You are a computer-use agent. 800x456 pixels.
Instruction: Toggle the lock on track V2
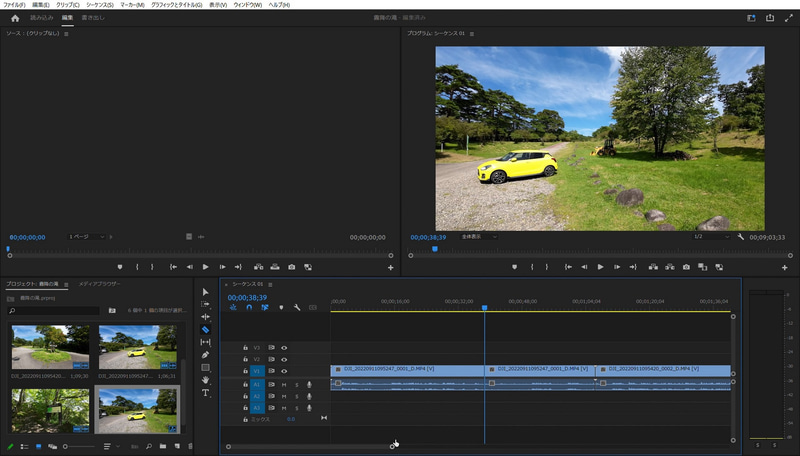click(x=246, y=359)
